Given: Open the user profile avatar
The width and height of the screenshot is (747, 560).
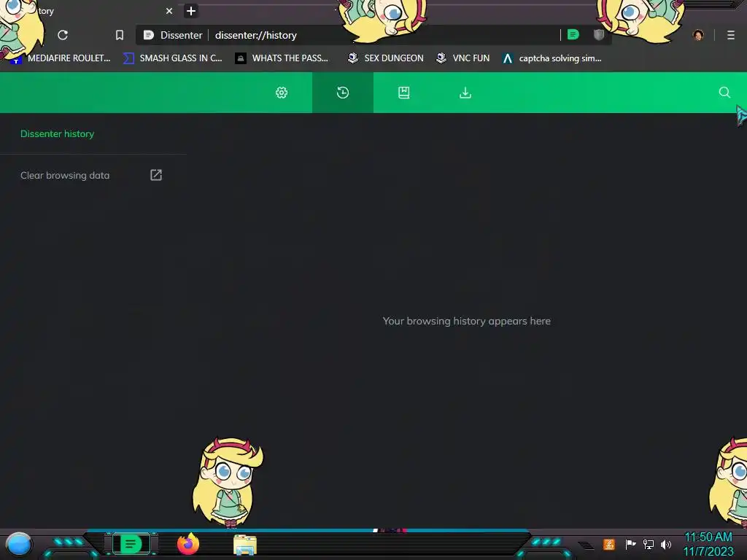Looking at the screenshot, I should pos(698,35).
